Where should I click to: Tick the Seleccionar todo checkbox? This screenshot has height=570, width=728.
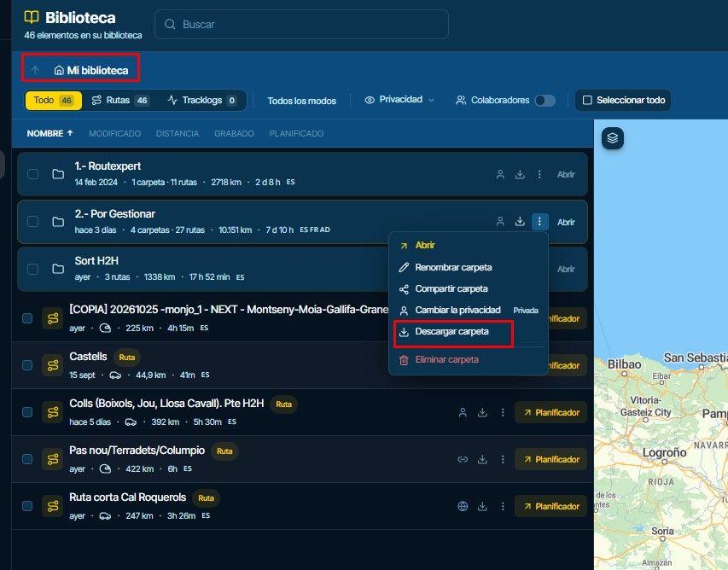[587, 100]
